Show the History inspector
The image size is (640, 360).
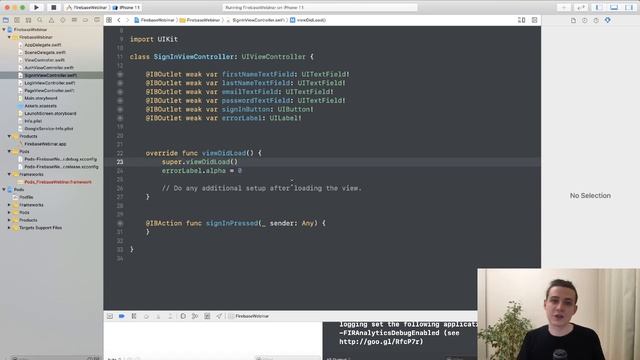[x=584, y=20]
